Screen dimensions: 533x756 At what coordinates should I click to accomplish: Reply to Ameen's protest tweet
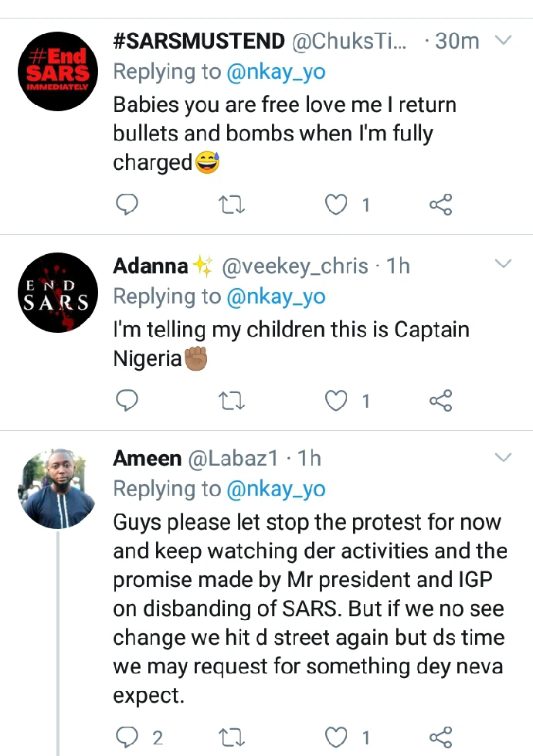coord(127,737)
